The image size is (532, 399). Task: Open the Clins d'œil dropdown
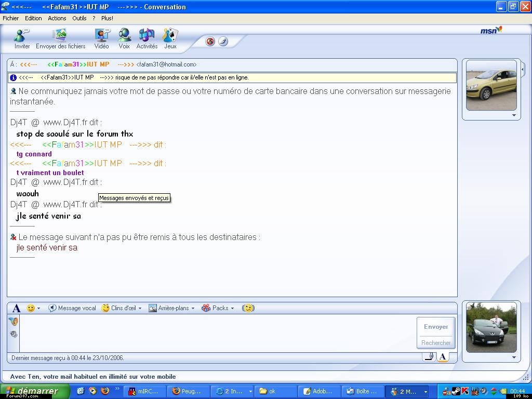[122, 308]
